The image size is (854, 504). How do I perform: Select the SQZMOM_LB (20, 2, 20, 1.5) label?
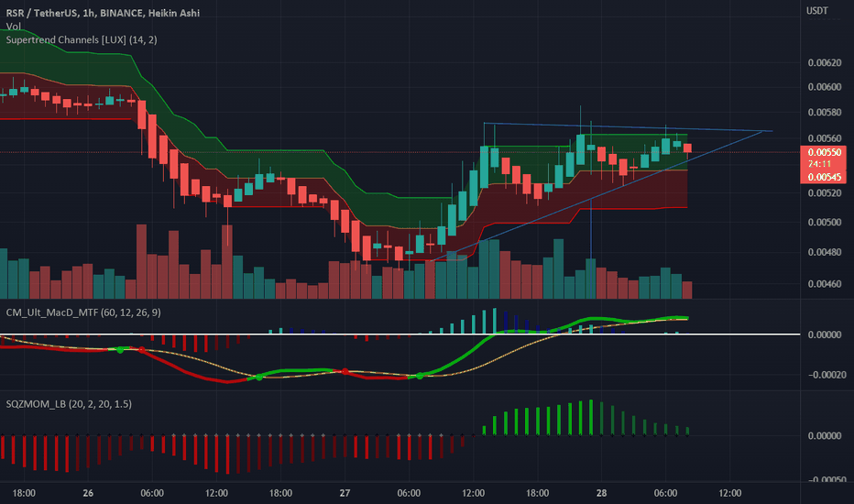pos(69,404)
